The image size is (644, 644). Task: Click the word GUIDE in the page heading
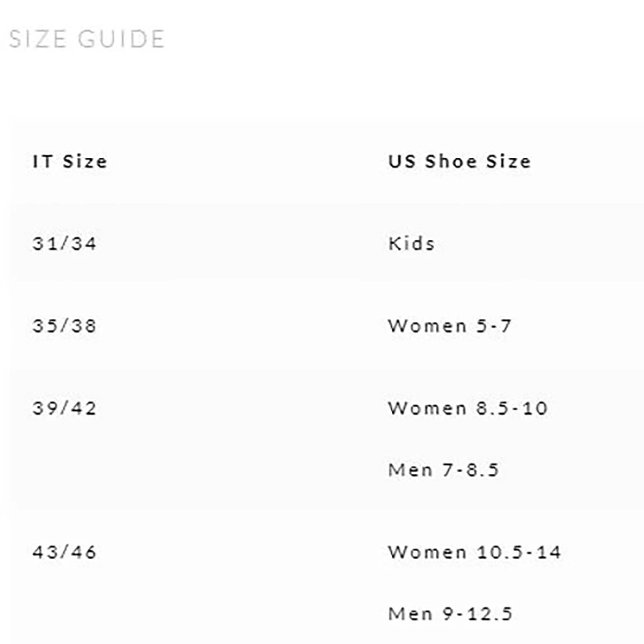pyautogui.click(x=121, y=39)
